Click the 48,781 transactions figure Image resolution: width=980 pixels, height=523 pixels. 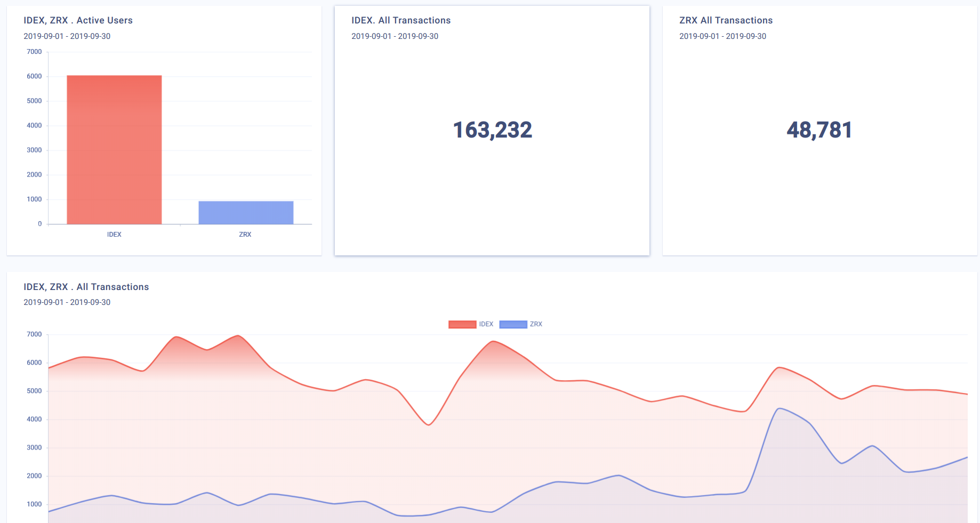tap(820, 130)
